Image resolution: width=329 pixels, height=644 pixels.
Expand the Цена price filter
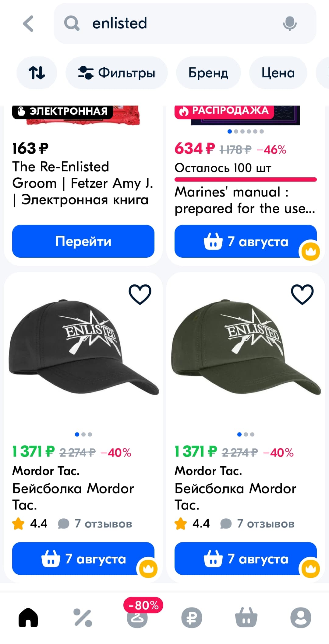[278, 73]
